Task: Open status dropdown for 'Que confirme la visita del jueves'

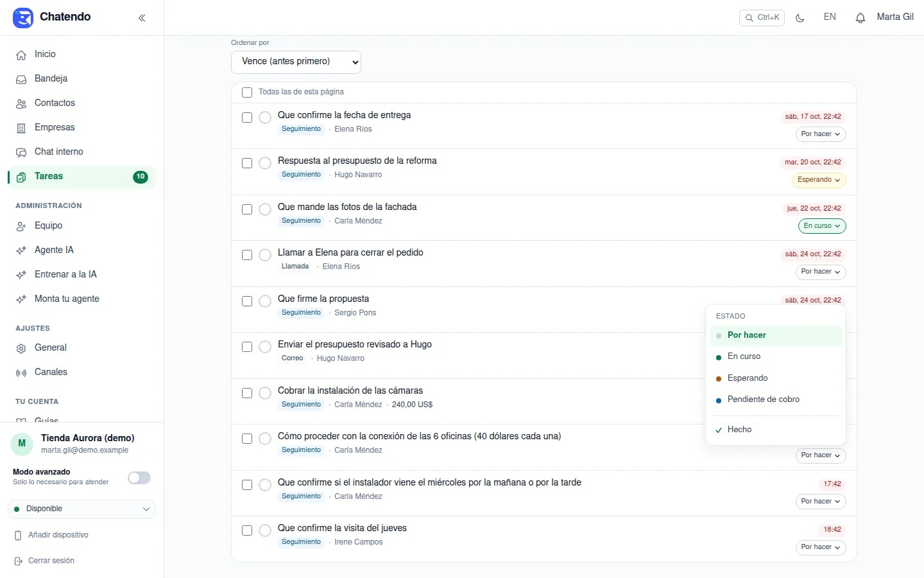Action: tap(821, 548)
